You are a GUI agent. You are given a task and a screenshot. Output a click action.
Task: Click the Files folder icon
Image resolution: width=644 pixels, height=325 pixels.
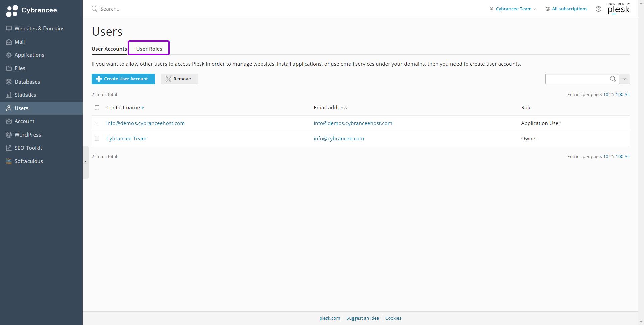tap(9, 68)
